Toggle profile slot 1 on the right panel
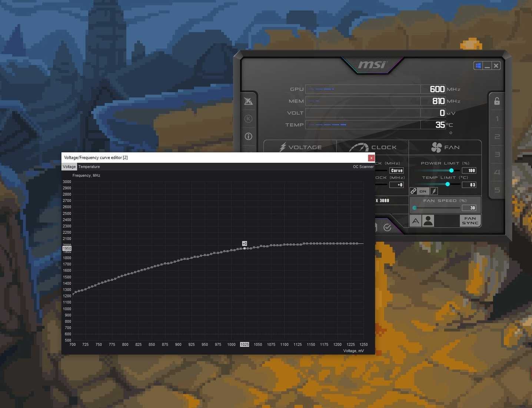 coord(497,119)
